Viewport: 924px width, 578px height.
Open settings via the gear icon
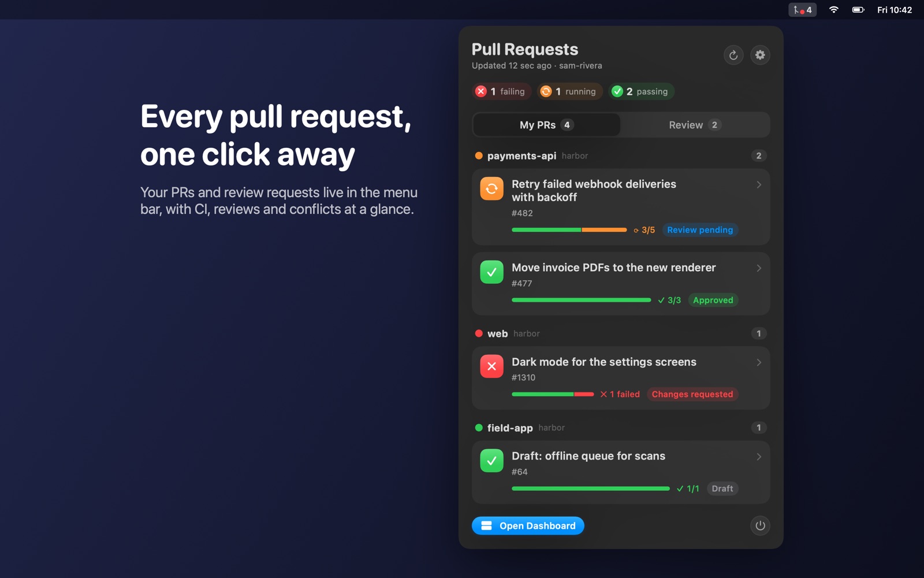[760, 55]
